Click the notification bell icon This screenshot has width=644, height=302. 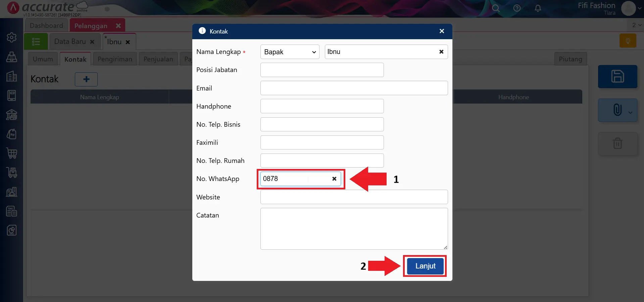click(538, 8)
